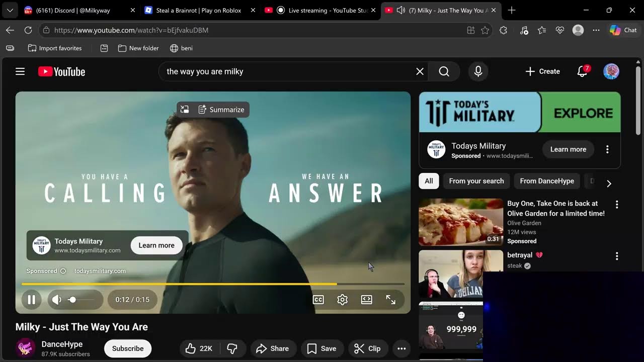Open the Copilot Chat button

[x=623, y=30]
